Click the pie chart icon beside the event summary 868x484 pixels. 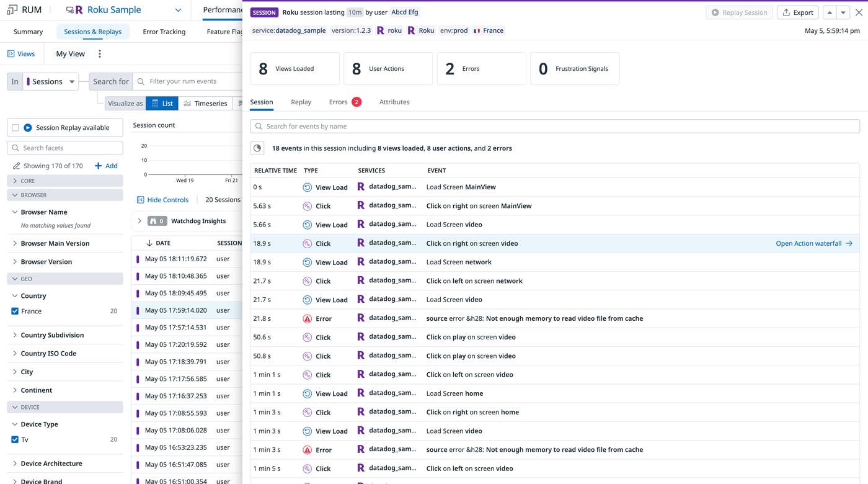click(x=257, y=148)
